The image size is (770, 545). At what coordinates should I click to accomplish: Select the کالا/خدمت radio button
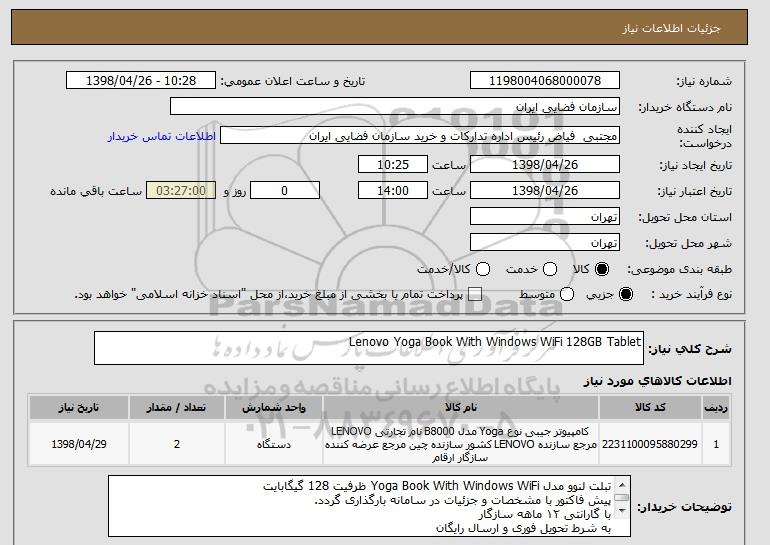click(x=483, y=269)
